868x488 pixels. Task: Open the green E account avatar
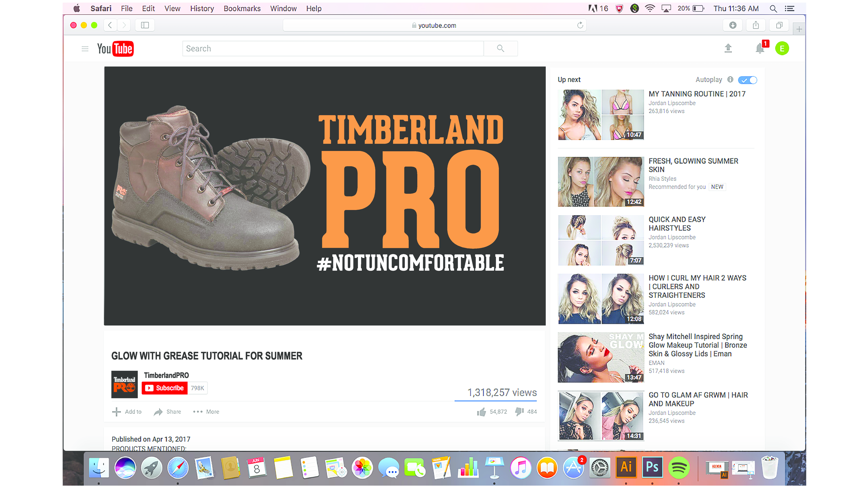[x=782, y=48]
